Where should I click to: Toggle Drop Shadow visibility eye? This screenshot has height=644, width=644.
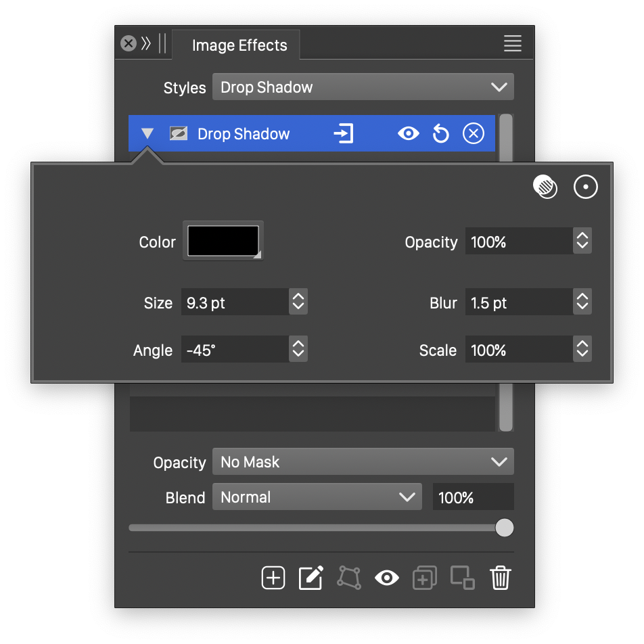[x=409, y=134]
